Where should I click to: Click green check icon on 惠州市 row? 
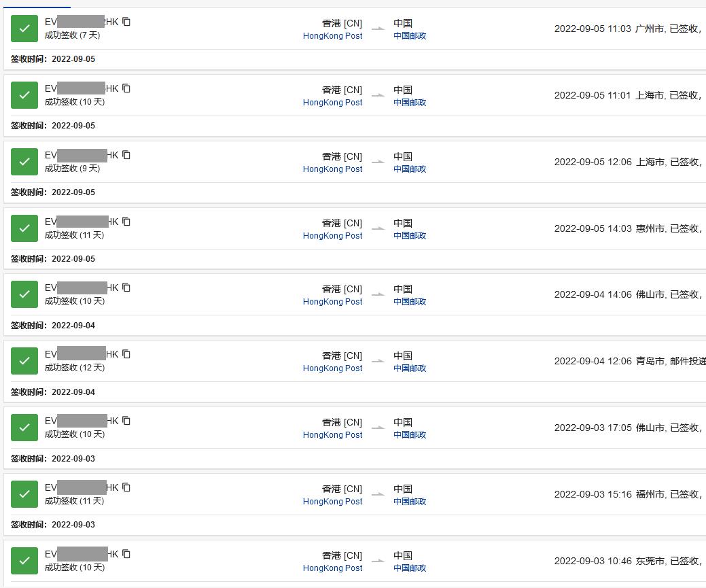point(24,228)
